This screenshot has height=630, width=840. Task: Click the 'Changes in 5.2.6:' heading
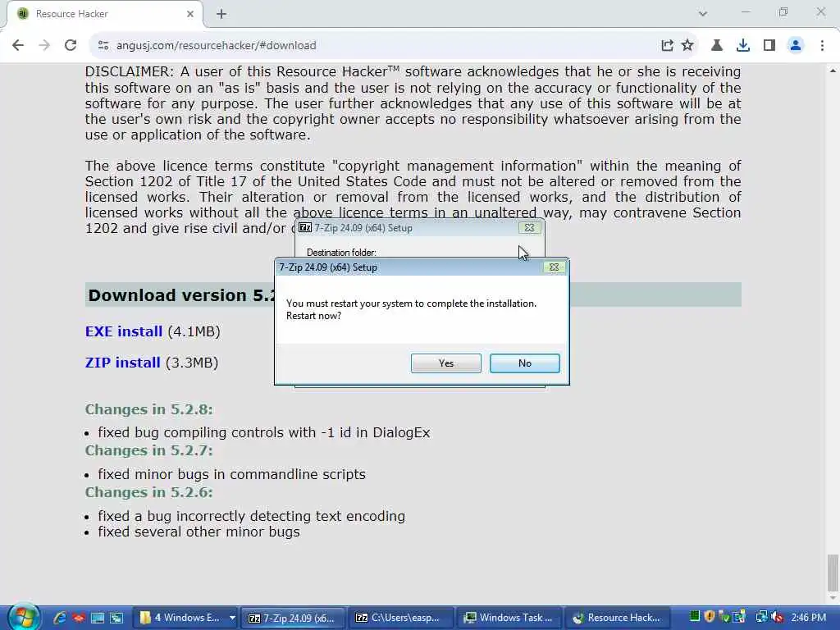tap(149, 492)
